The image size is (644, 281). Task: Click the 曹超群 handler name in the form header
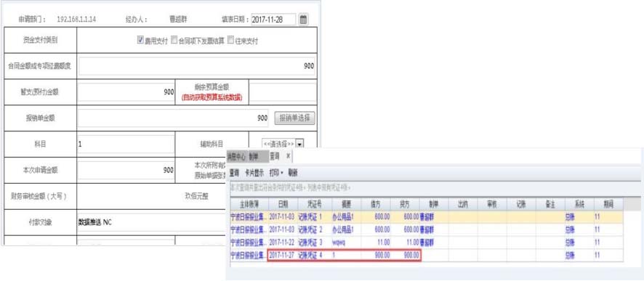pyautogui.click(x=178, y=20)
